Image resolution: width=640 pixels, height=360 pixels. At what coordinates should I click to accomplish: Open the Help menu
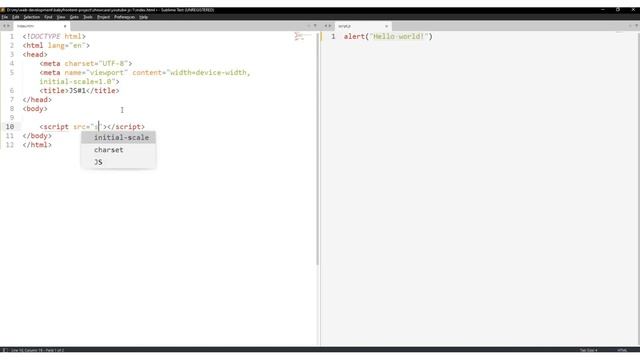coord(143,17)
